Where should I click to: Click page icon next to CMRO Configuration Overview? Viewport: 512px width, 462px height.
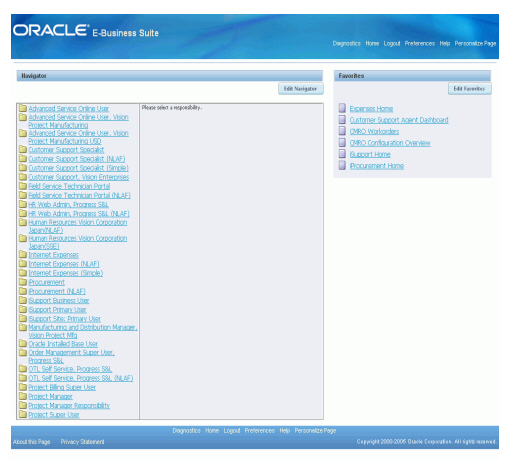click(x=342, y=142)
